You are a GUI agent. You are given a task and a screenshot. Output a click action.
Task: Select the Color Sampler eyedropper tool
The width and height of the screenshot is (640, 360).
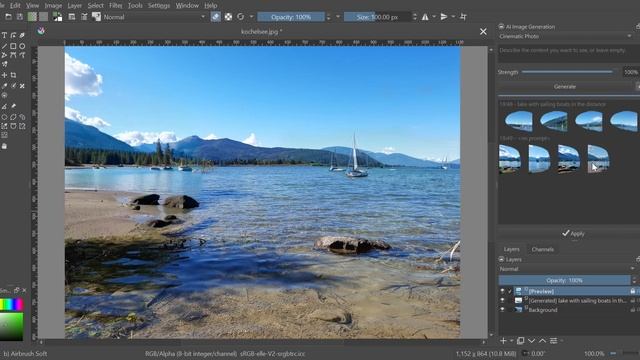(x=4, y=86)
